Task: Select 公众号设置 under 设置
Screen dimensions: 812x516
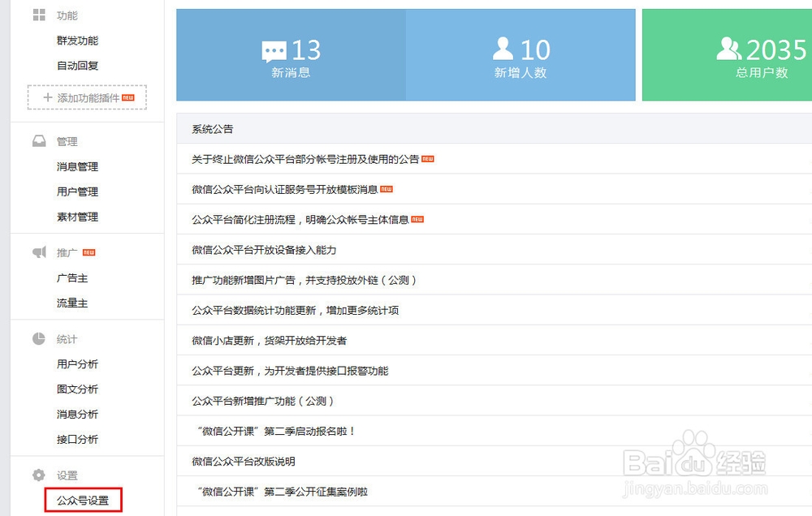Action: 84,501
